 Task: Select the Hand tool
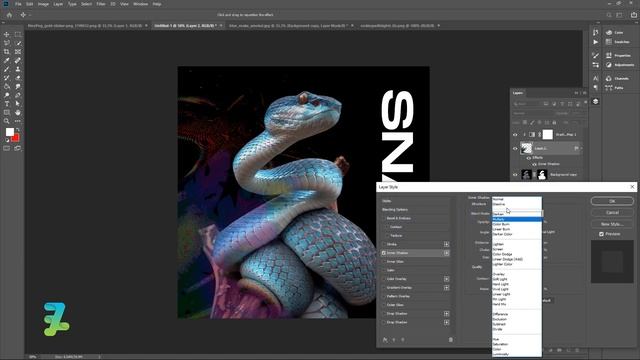[x=18, y=112]
